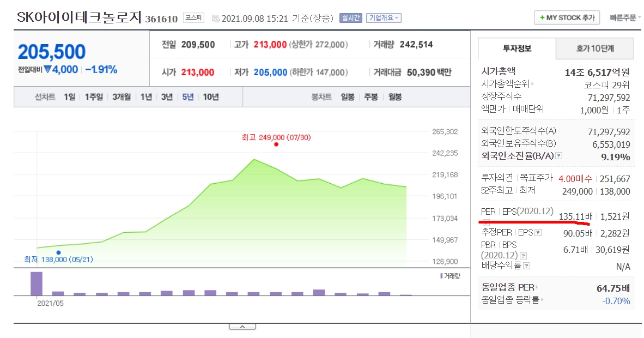Switch to the 호가10단계 tab

click(x=595, y=49)
